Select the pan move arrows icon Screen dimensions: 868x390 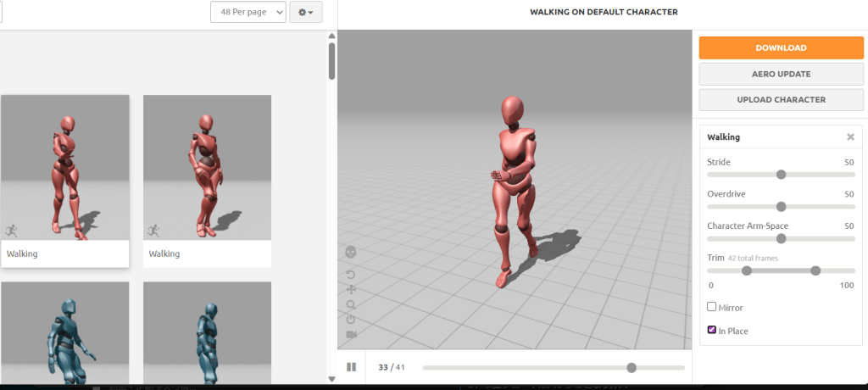click(351, 290)
